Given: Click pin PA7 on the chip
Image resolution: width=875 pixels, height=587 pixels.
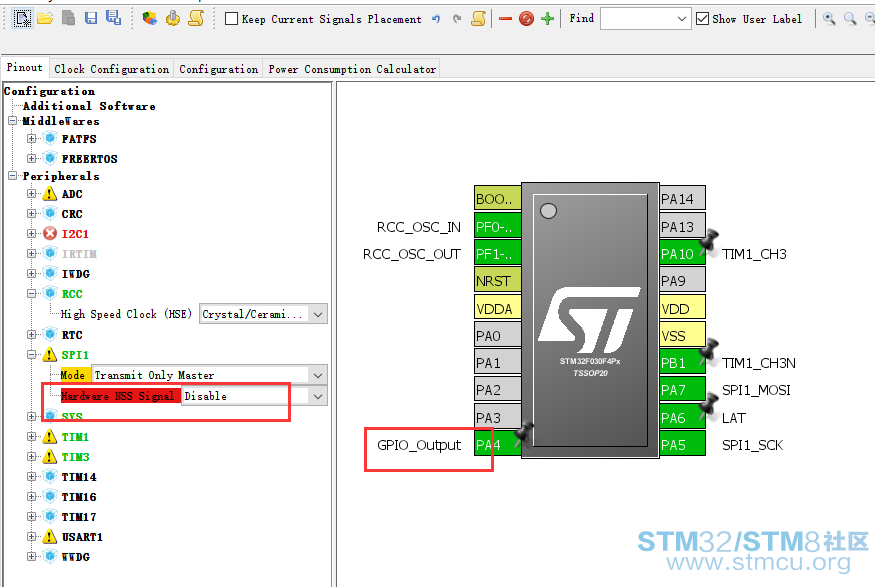Looking at the screenshot, I should point(682,389).
